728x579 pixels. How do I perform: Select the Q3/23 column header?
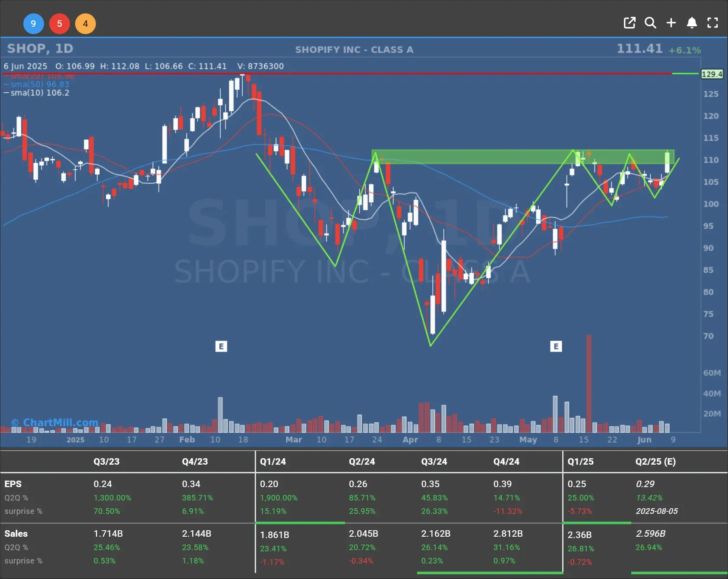(107, 461)
